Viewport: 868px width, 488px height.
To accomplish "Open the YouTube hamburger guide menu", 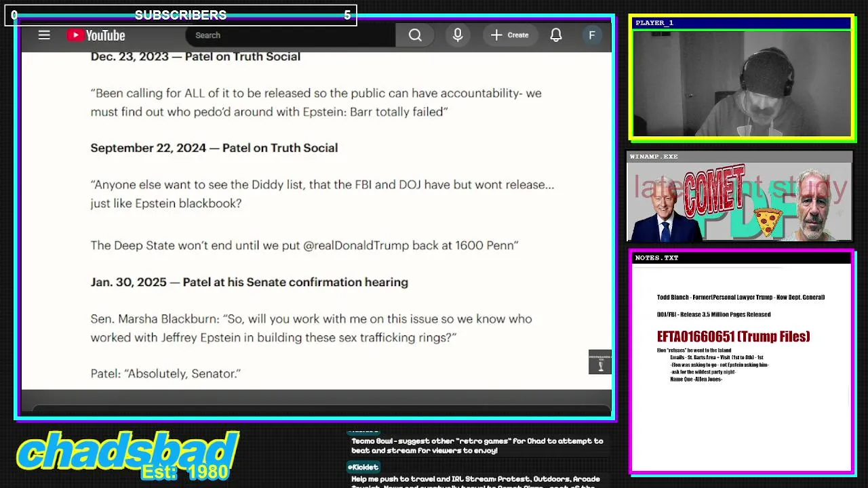I will pyautogui.click(x=44, y=35).
